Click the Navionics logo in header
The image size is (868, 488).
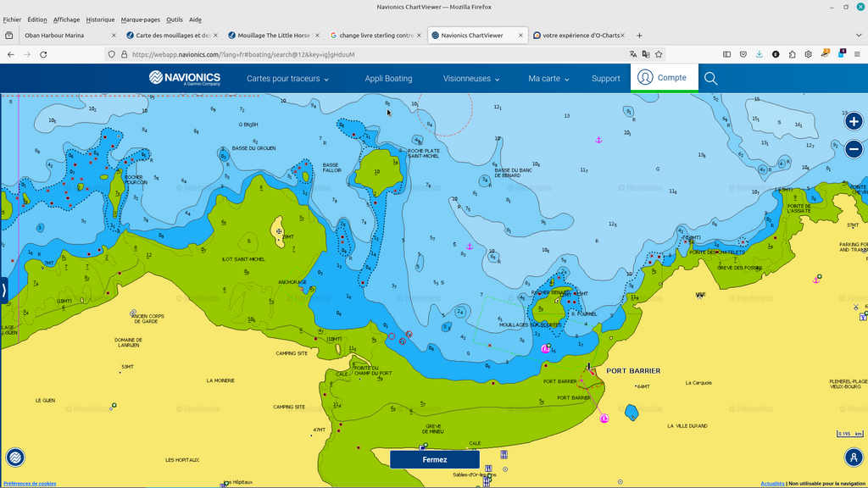pyautogui.click(x=184, y=78)
